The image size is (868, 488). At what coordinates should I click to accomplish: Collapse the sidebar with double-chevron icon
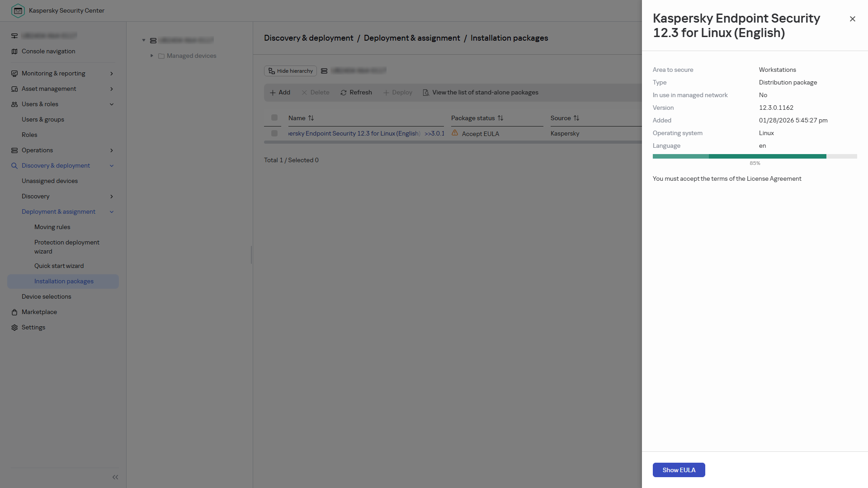(115, 477)
